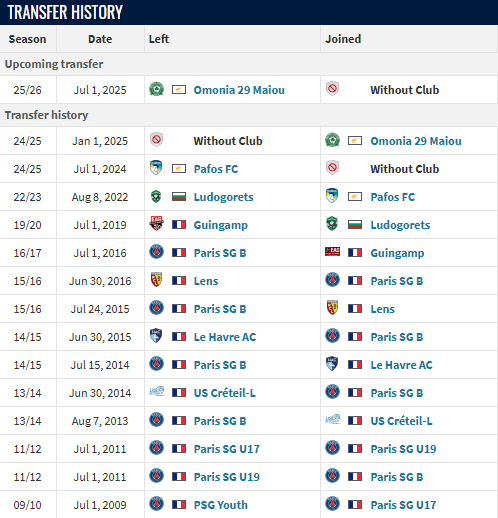Screen dimensions: 498x518
Task: Open Paris SG U19 link in Joined column
Action: [403, 449]
